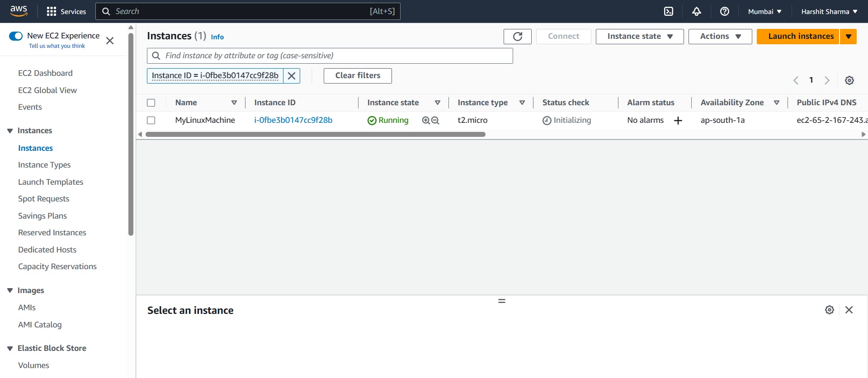Go to Events in sidebar
Viewport: 868px width, 378px height.
[x=30, y=107]
